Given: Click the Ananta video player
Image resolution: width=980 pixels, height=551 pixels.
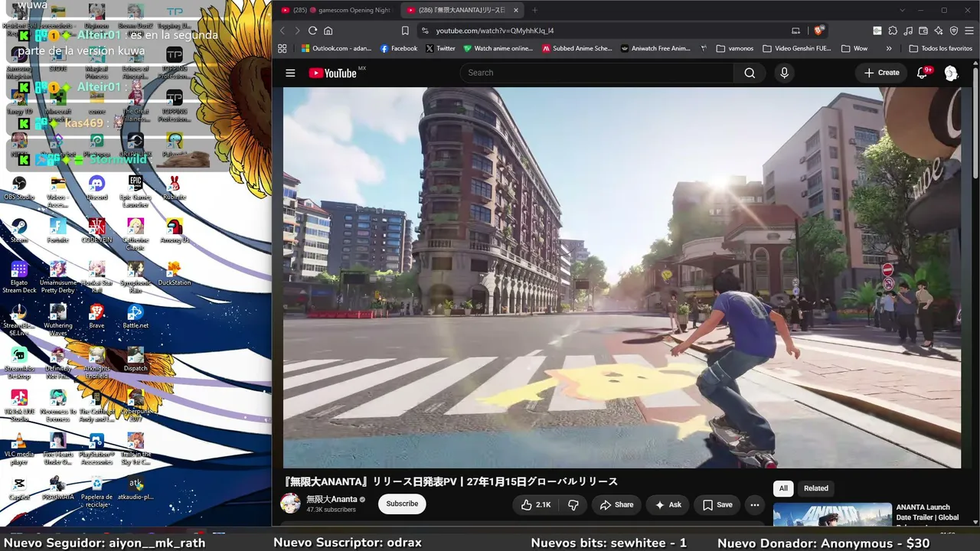Looking at the screenshot, I should tap(622, 277).
